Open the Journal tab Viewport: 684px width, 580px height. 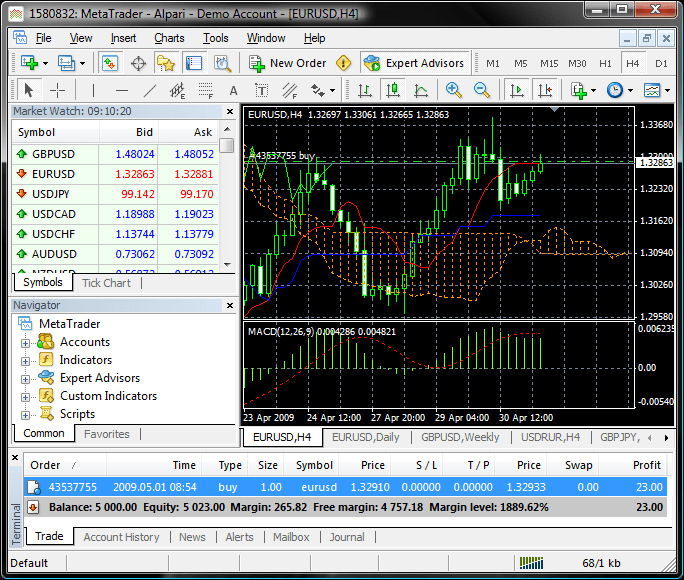tap(347, 537)
